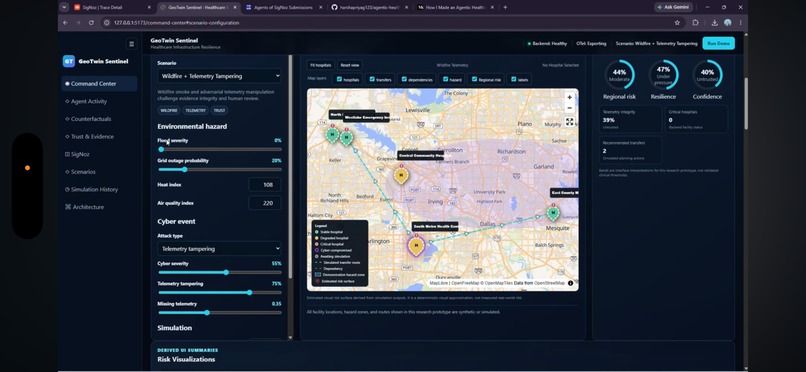This screenshot has height=372, width=806.
Task: Open browser extensions puzzle icon
Action: click(695, 23)
